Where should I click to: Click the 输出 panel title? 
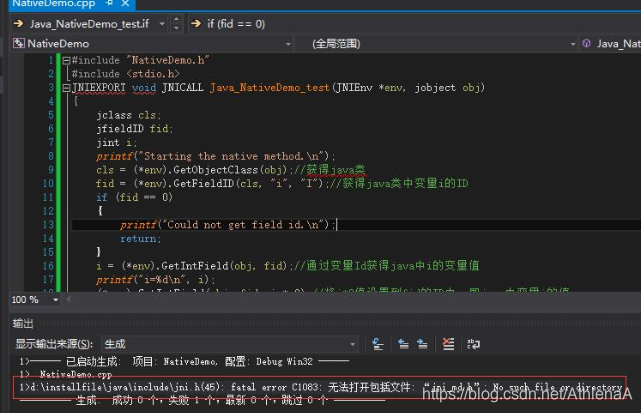[23, 324]
